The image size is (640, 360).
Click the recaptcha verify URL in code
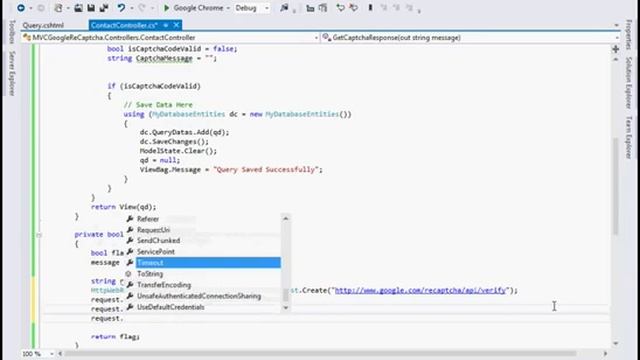(420, 290)
